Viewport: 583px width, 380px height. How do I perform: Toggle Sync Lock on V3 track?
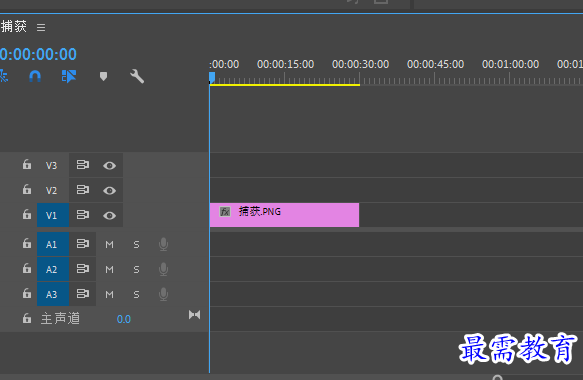pyautogui.click(x=83, y=165)
